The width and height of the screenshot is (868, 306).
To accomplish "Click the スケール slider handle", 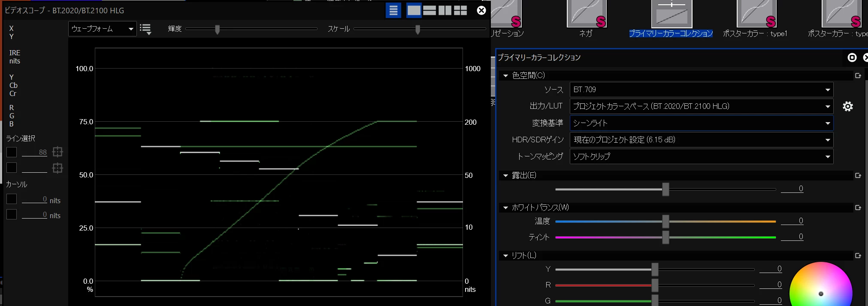I will [417, 29].
